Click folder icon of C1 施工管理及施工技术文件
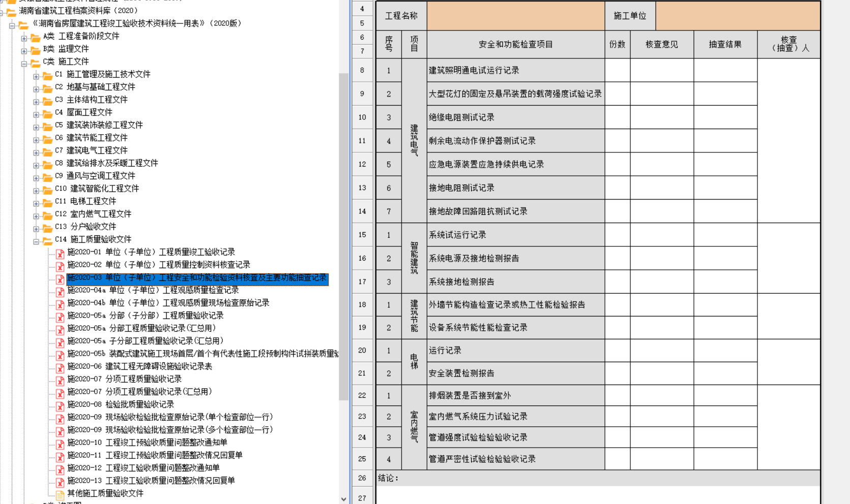 pos(47,75)
